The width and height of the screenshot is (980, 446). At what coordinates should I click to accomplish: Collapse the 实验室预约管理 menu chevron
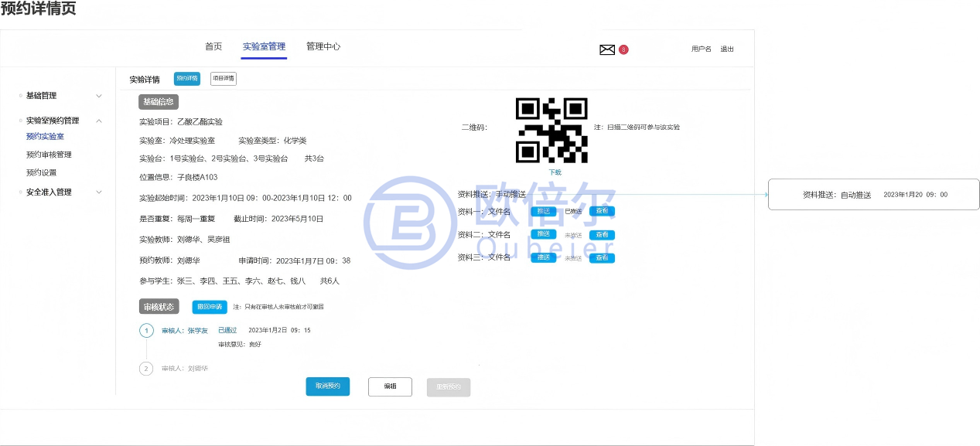(x=98, y=121)
